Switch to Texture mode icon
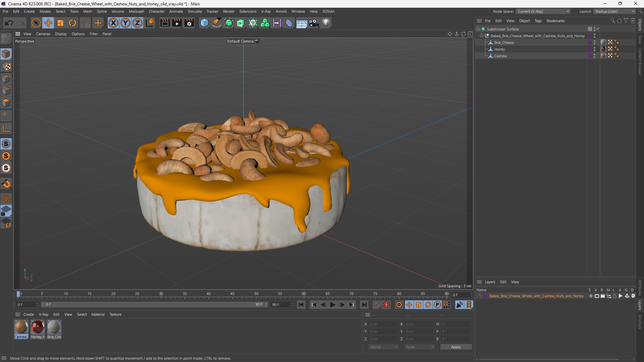This screenshot has height=362, width=644. pyautogui.click(x=6, y=66)
